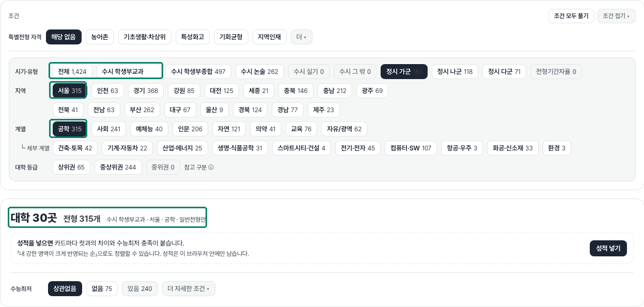This screenshot has width=644, height=307.
Task: Choose the 충남 212 region
Action: coord(335,91)
